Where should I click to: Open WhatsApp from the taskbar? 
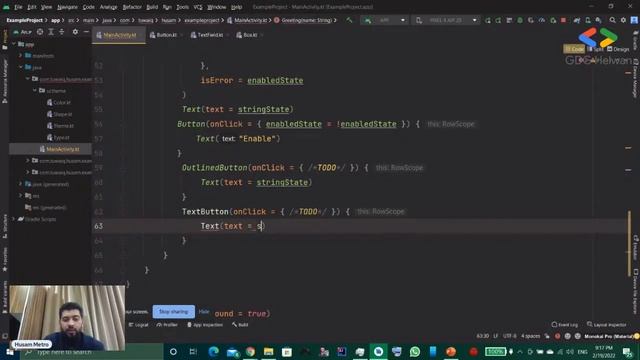[415, 351]
